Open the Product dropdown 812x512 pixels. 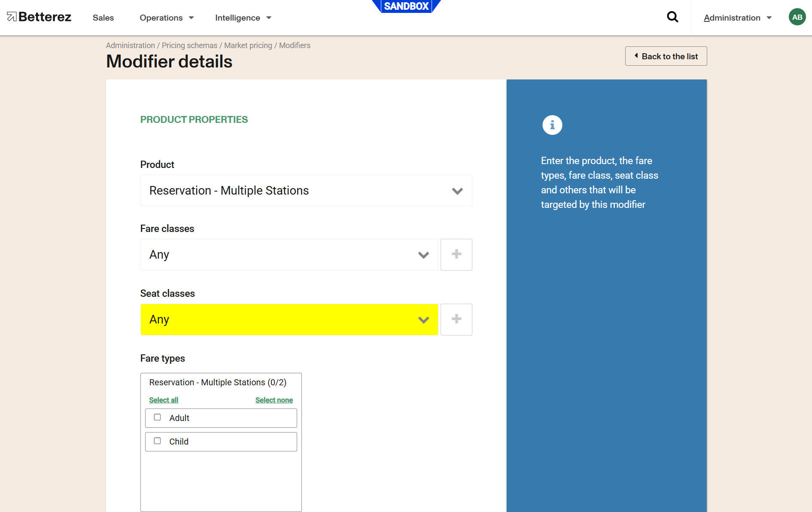(x=306, y=191)
